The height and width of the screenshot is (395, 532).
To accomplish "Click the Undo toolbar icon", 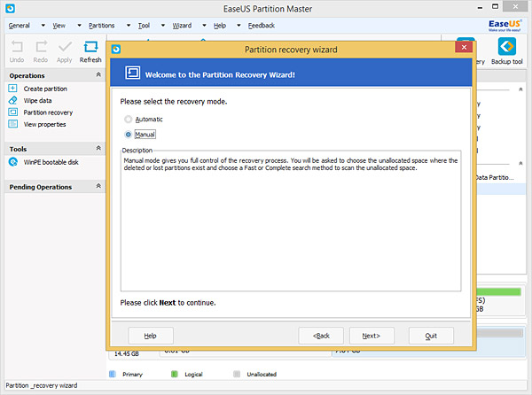I will pyautogui.click(x=17, y=47).
